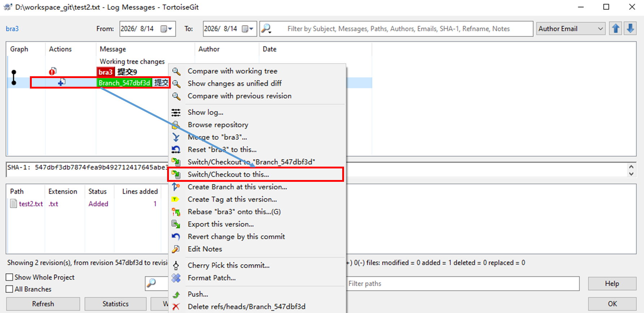Click the Extension column header
This screenshot has width=644, height=313.
[65, 192]
